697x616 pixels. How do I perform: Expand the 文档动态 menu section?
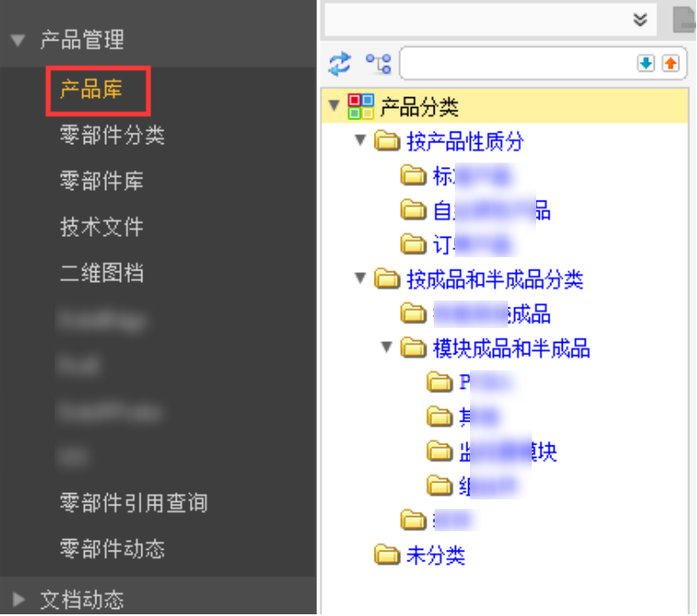19,599
